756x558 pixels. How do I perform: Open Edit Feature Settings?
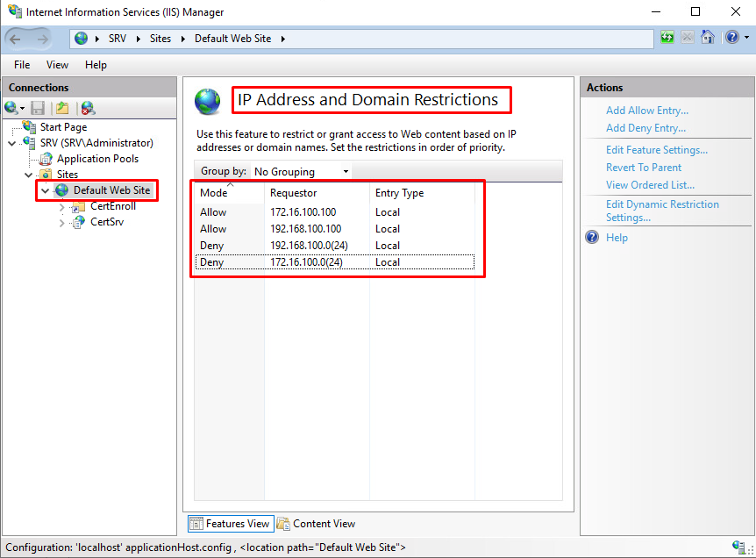[x=657, y=150]
